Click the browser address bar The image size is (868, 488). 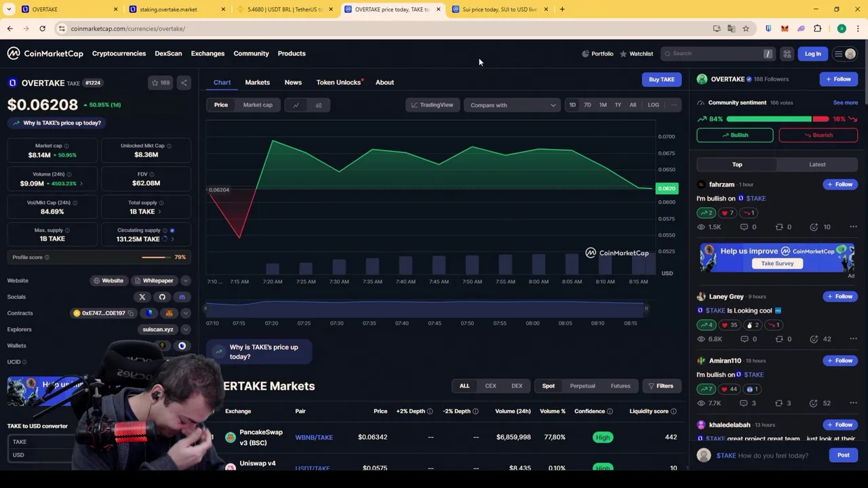tap(380, 28)
